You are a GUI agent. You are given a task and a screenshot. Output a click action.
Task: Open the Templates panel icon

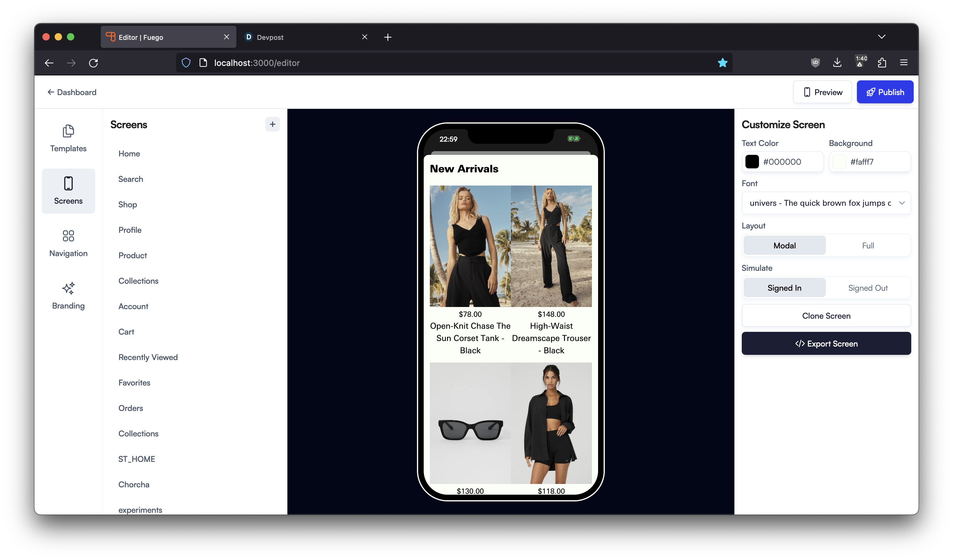68,131
